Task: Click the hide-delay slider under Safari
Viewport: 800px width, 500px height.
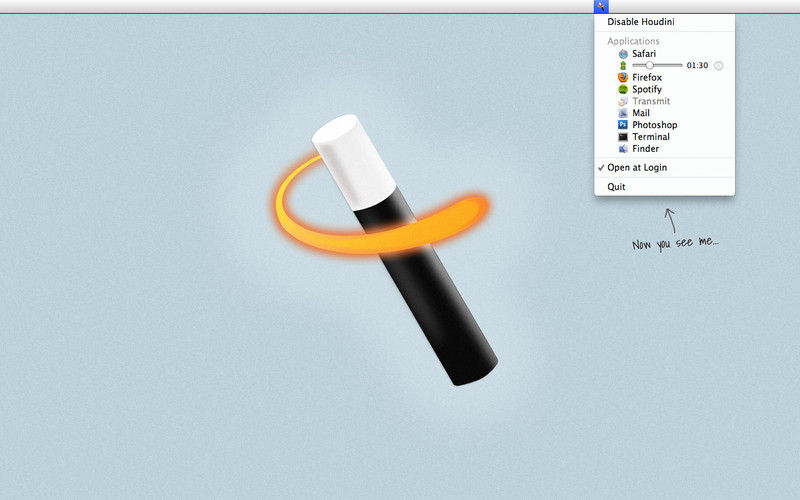Action: coord(657,65)
